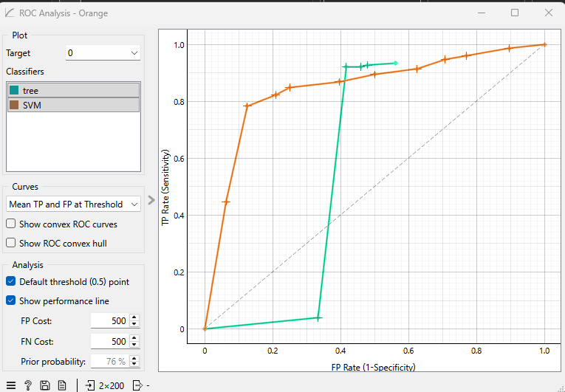Click the ROC Analysis window title icon
The image size is (565, 392).
(x=9, y=13)
